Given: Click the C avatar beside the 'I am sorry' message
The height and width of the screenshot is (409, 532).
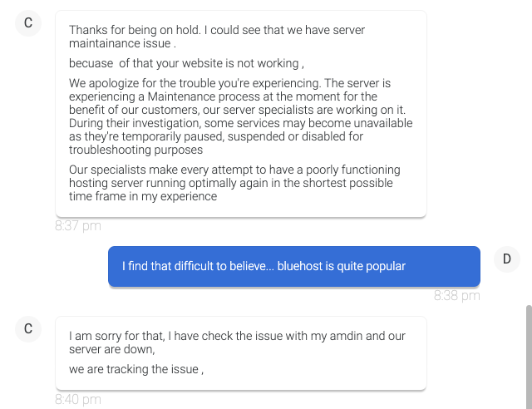Looking at the screenshot, I should coord(28,328).
